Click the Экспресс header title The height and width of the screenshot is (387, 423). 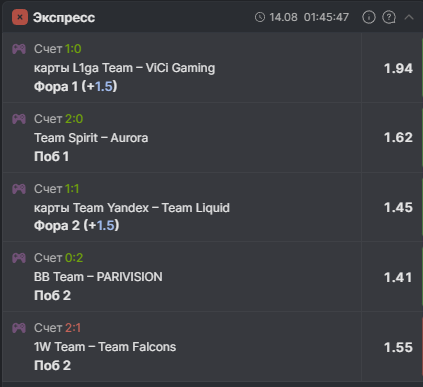[64, 18]
